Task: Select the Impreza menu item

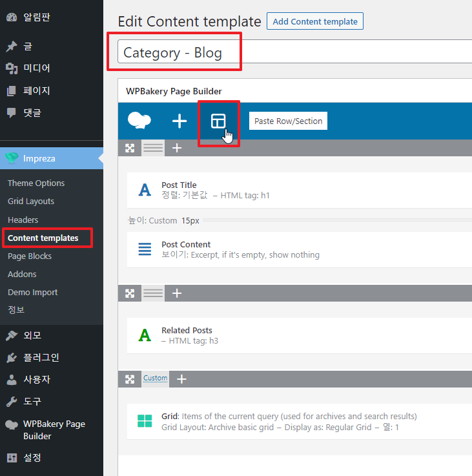Action: coord(52,158)
